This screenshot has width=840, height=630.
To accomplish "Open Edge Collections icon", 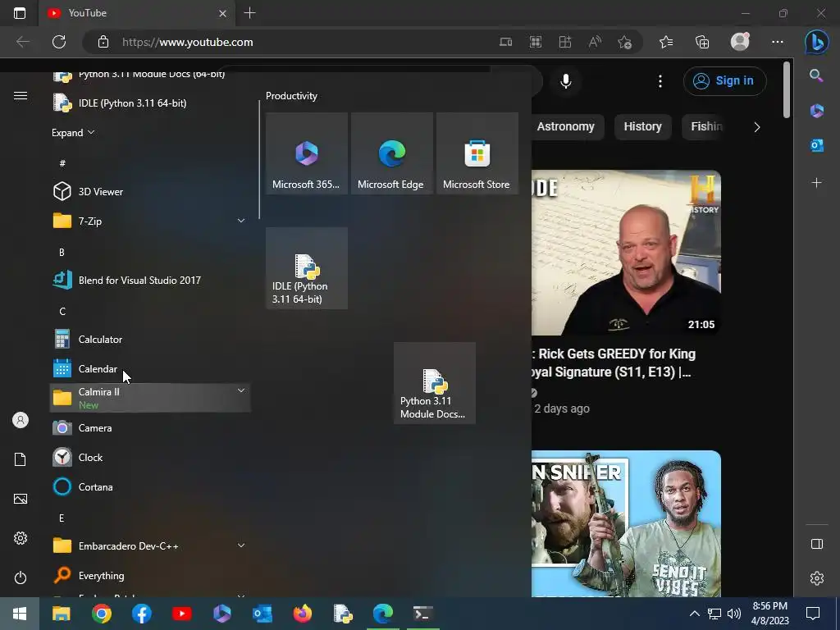I will tap(702, 42).
